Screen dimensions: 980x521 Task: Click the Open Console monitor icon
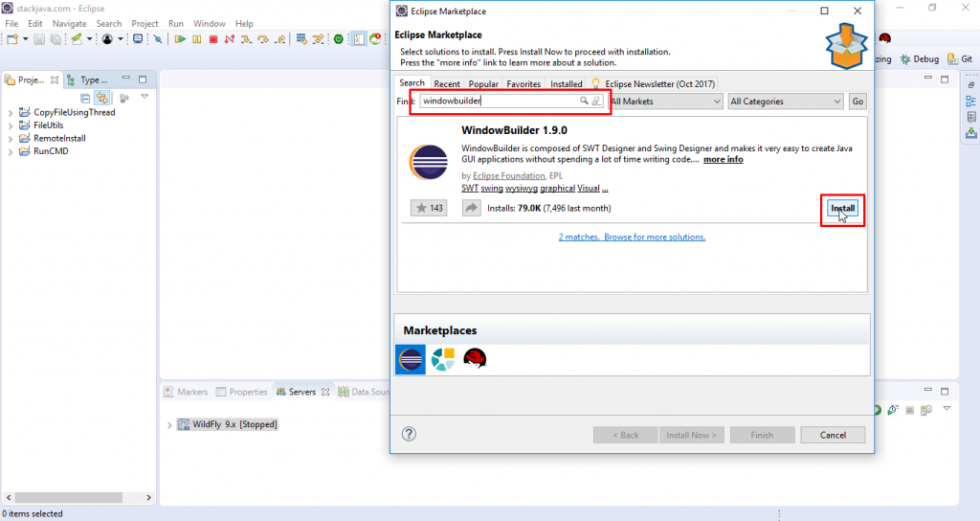coord(138,38)
